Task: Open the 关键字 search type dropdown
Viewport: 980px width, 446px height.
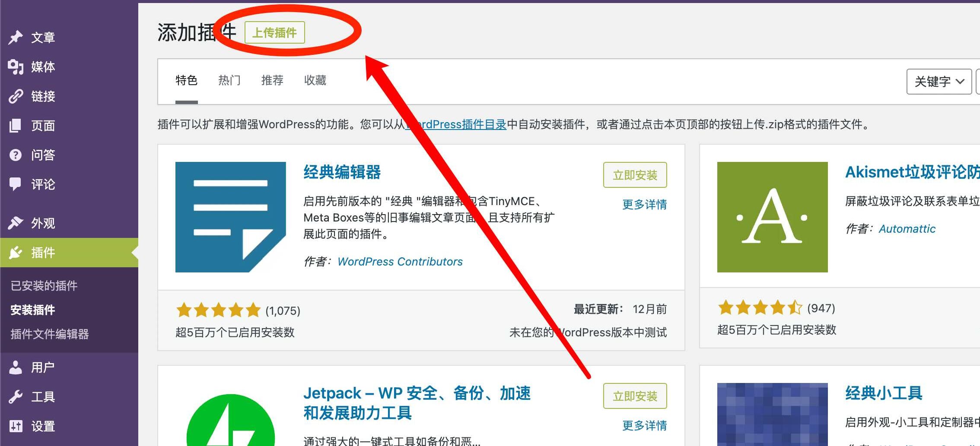Action: click(x=939, y=82)
